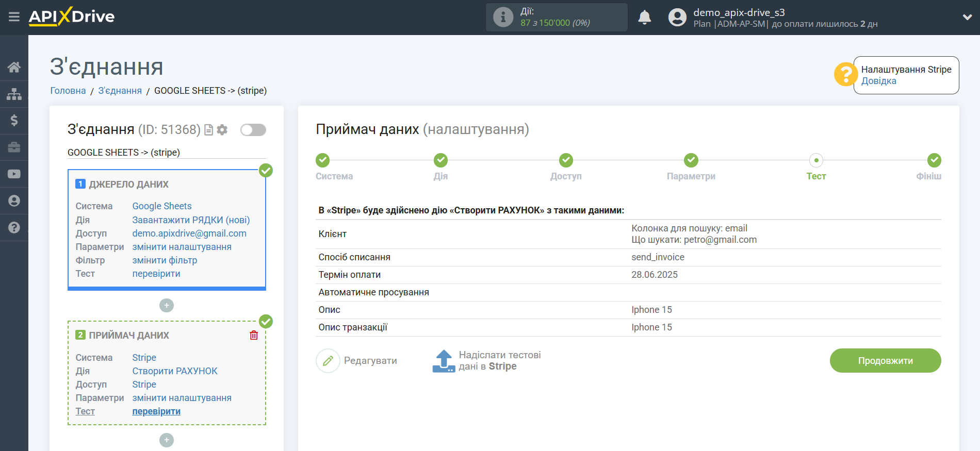Click the yellow help question icon
Image resolution: width=980 pixels, height=451 pixels.
[x=846, y=75]
